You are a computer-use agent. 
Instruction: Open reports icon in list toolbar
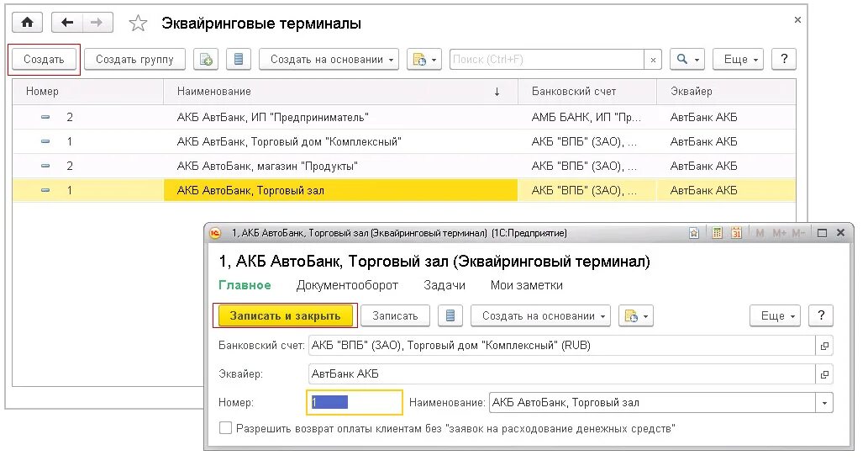(x=239, y=59)
